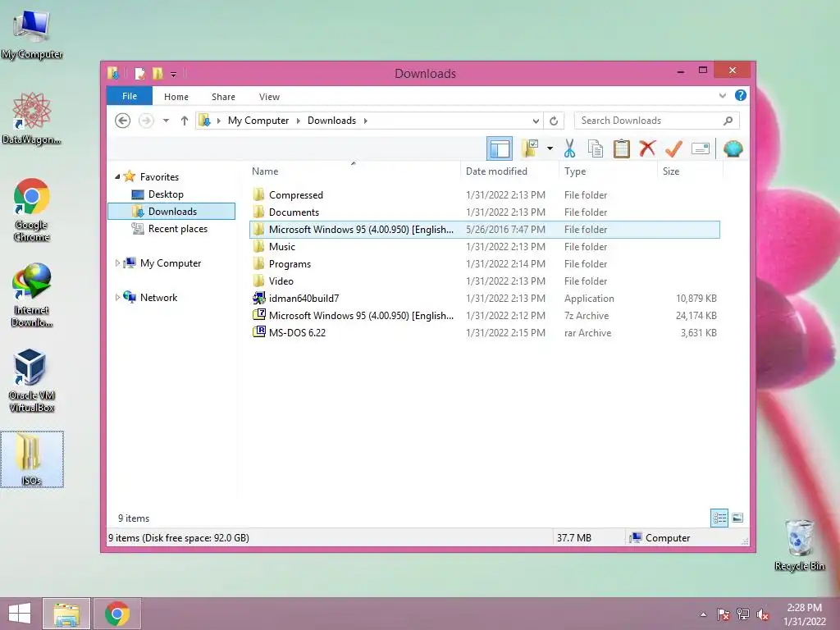Image resolution: width=840 pixels, height=630 pixels.
Task: Click the search magnifier icon
Action: click(728, 121)
